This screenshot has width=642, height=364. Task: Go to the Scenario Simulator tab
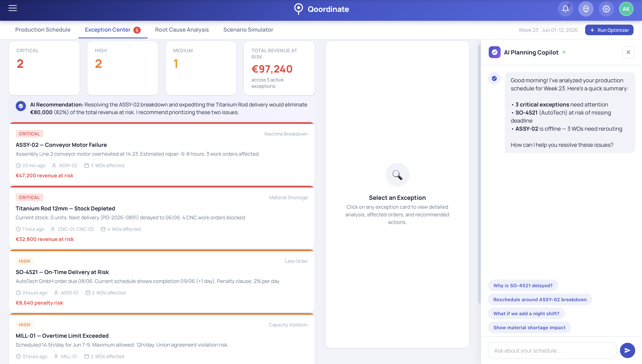click(x=248, y=30)
